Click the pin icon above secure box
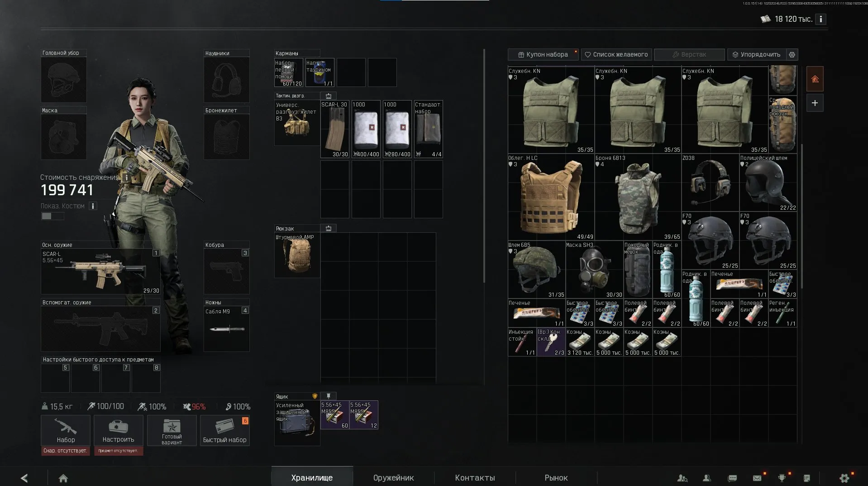Image resolution: width=868 pixels, height=486 pixels. click(329, 396)
